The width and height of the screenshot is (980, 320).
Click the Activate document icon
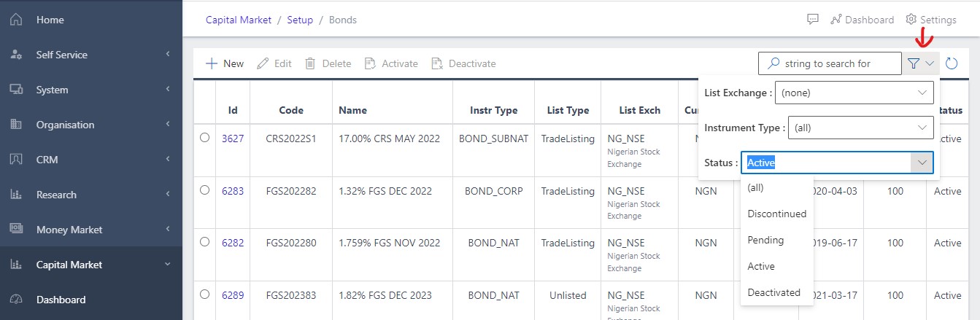click(x=370, y=63)
